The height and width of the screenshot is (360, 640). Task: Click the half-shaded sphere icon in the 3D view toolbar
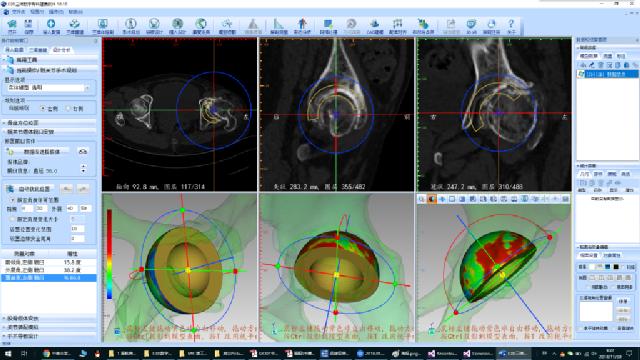tap(432, 199)
